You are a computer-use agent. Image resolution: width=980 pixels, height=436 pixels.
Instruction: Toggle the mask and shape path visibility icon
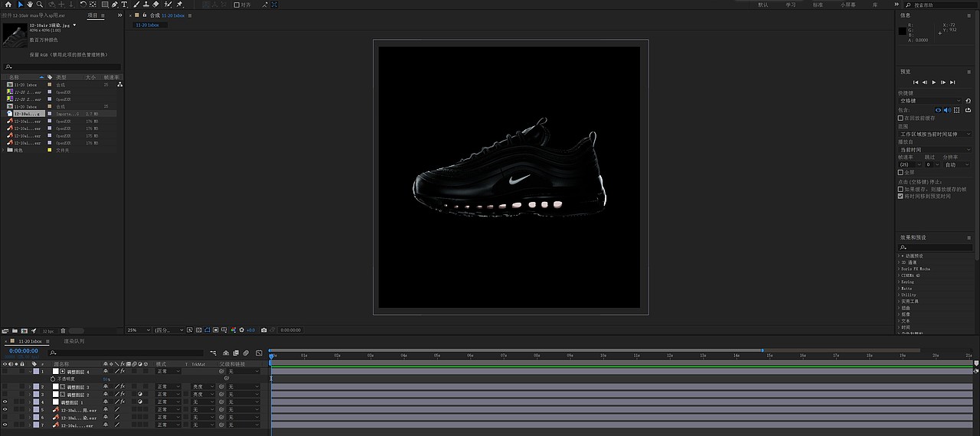(207, 330)
